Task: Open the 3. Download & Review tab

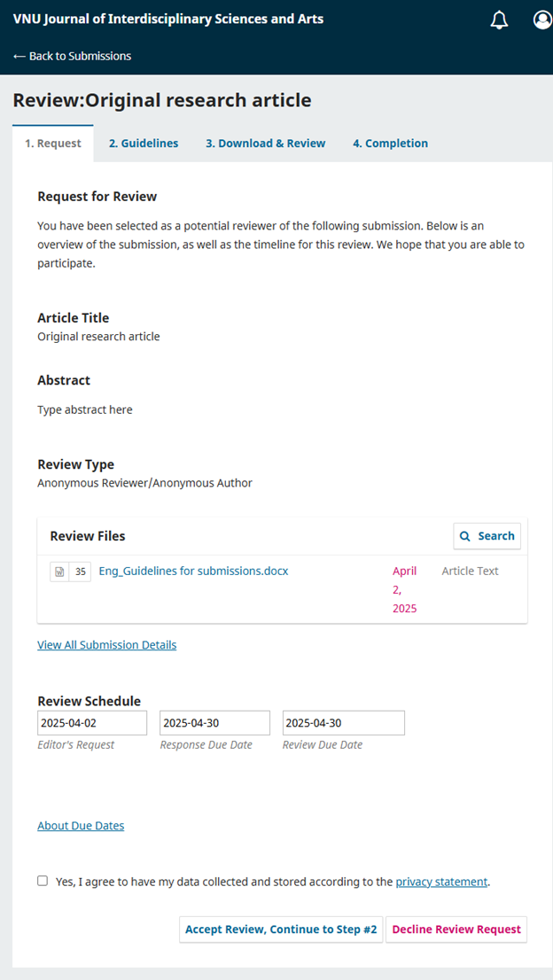Action: pyautogui.click(x=265, y=144)
